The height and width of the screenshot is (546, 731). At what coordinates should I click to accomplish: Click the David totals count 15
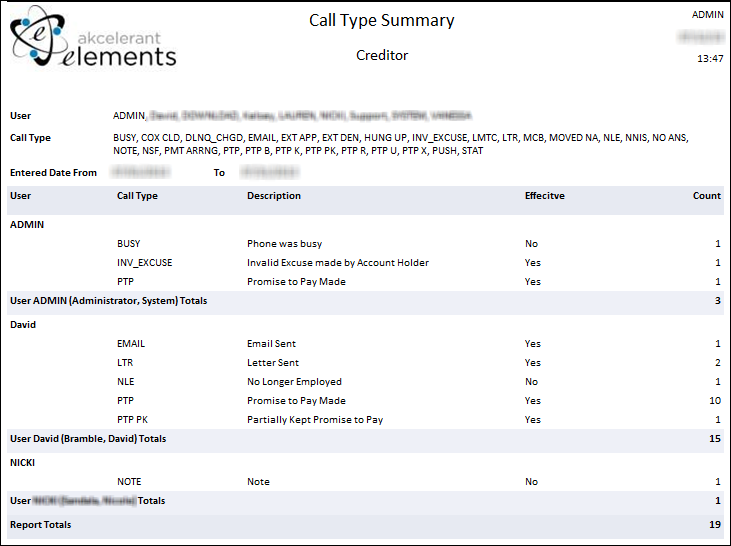(x=715, y=439)
